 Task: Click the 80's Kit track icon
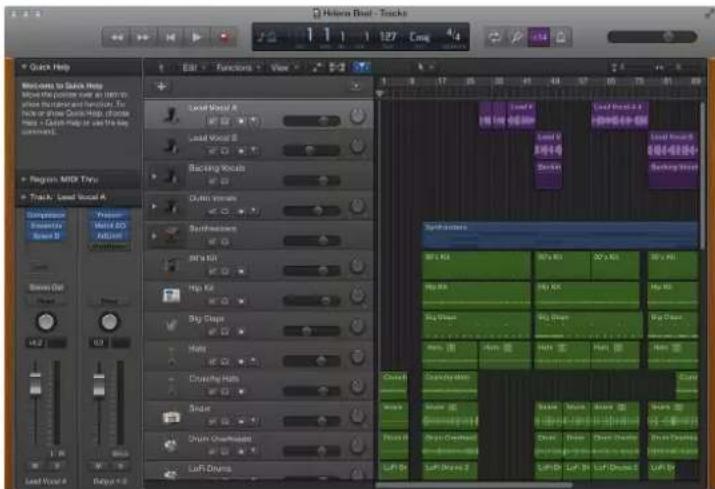(x=171, y=266)
